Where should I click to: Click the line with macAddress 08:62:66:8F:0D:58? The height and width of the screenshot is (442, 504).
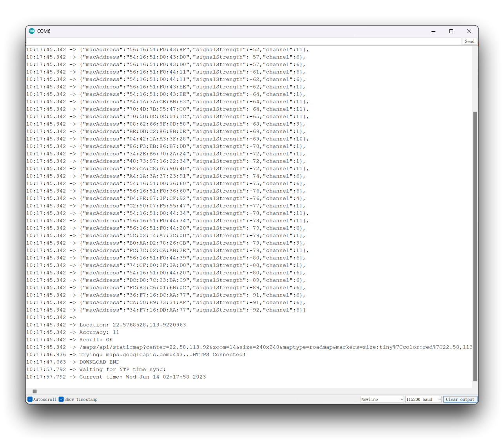click(x=166, y=124)
